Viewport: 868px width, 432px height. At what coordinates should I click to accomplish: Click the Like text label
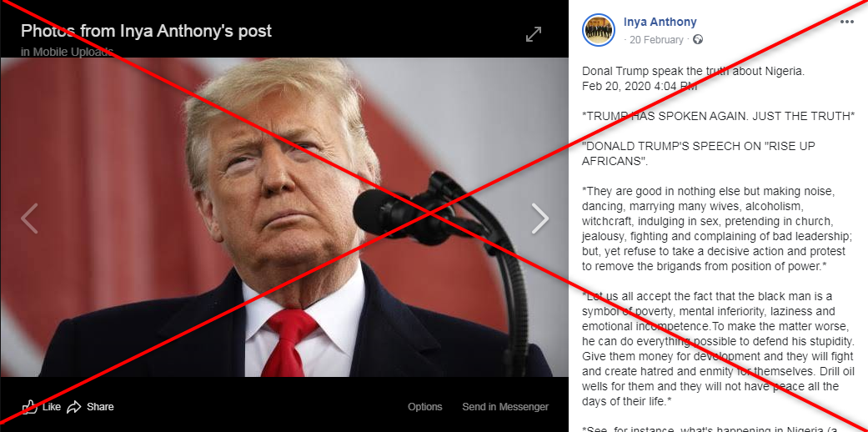pyautogui.click(x=52, y=407)
